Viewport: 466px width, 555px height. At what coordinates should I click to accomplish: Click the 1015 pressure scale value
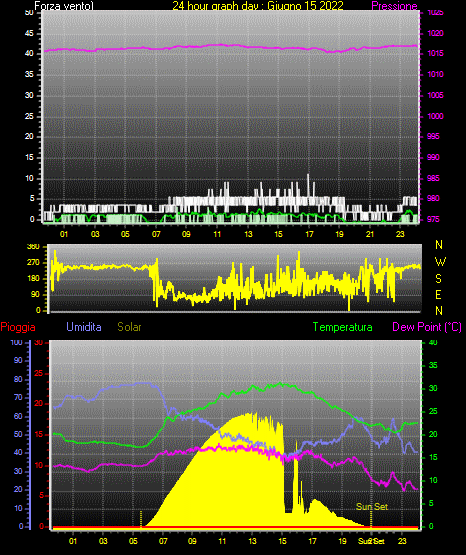pos(435,53)
